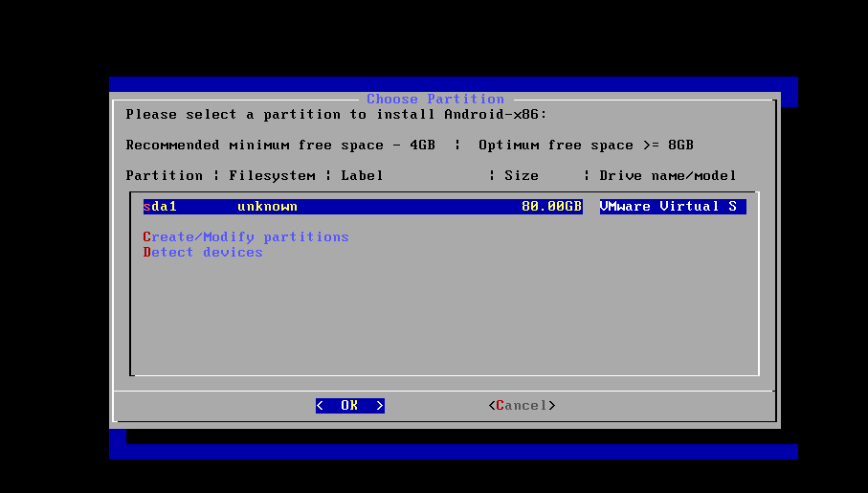Screen dimensions: 868x493
Task: Click the Filesystem column header
Action: click(x=272, y=175)
